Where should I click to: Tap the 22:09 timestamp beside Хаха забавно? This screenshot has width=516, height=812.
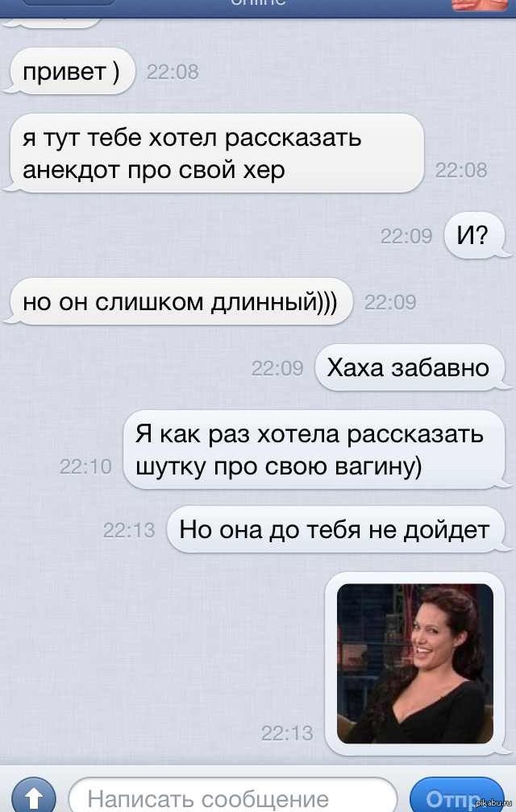point(277,368)
